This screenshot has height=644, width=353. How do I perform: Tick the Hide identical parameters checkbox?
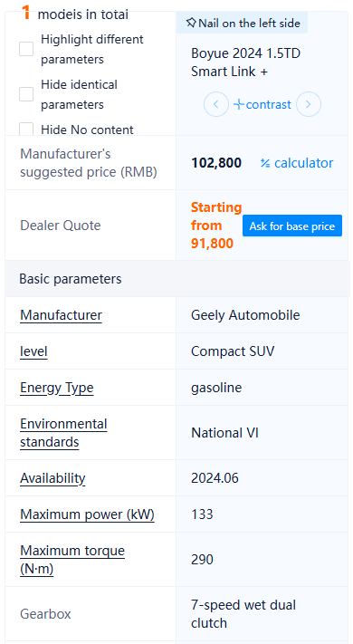point(26,94)
